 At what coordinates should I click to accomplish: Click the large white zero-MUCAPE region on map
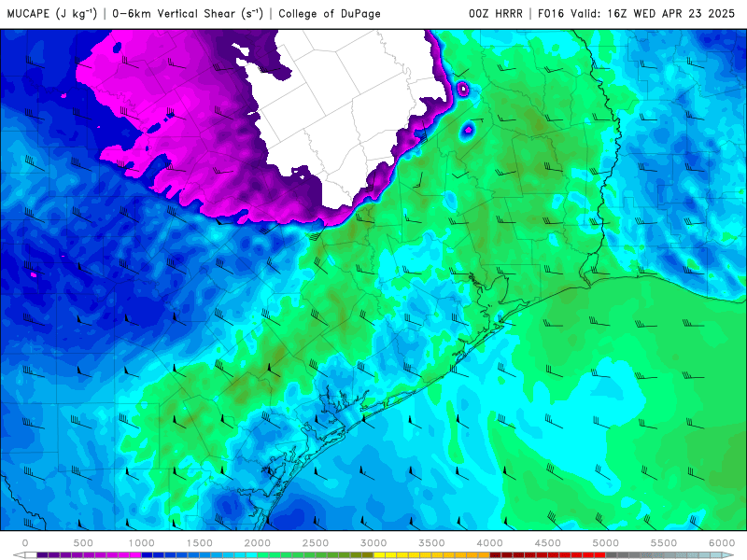[x=343, y=105]
